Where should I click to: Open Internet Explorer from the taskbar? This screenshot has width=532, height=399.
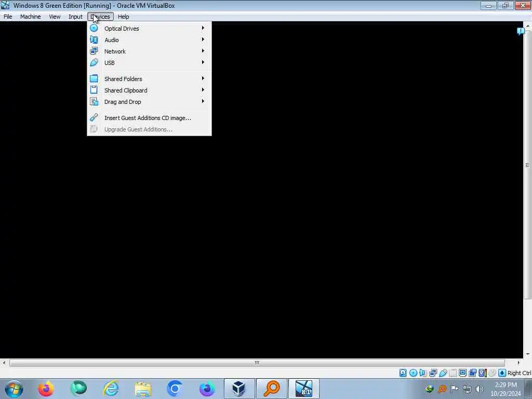pyautogui.click(x=111, y=389)
